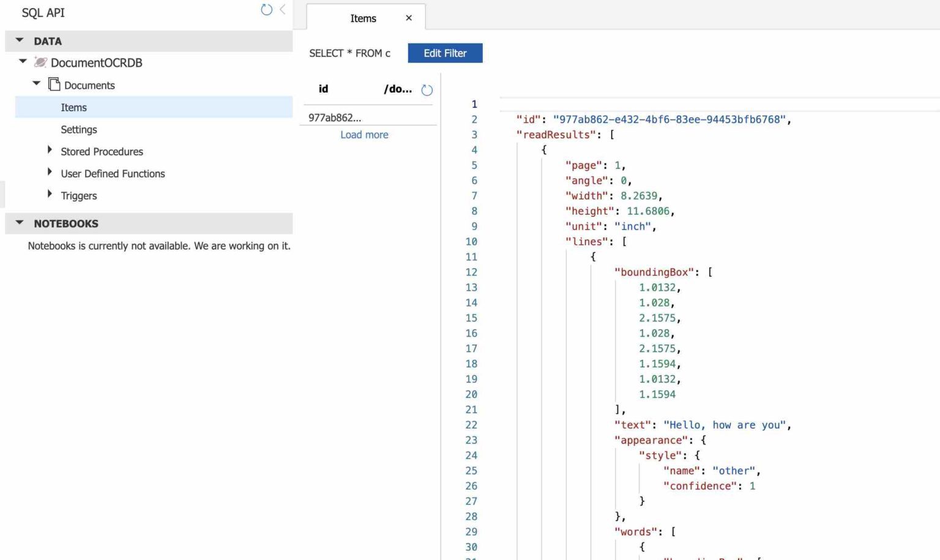Collapse the NOTEBOOKS section
This screenshot has width=940, height=560.
click(x=19, y=223)
